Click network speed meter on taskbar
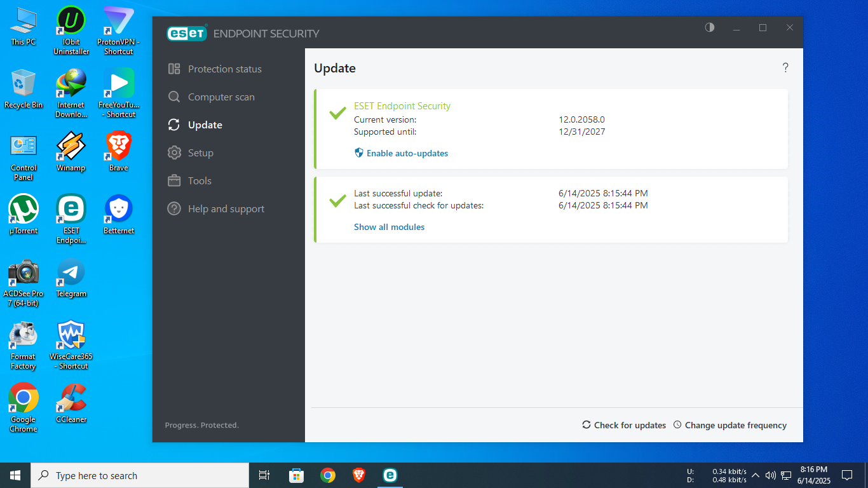This screenshot has width=868, height=488. tap(717, 475)
